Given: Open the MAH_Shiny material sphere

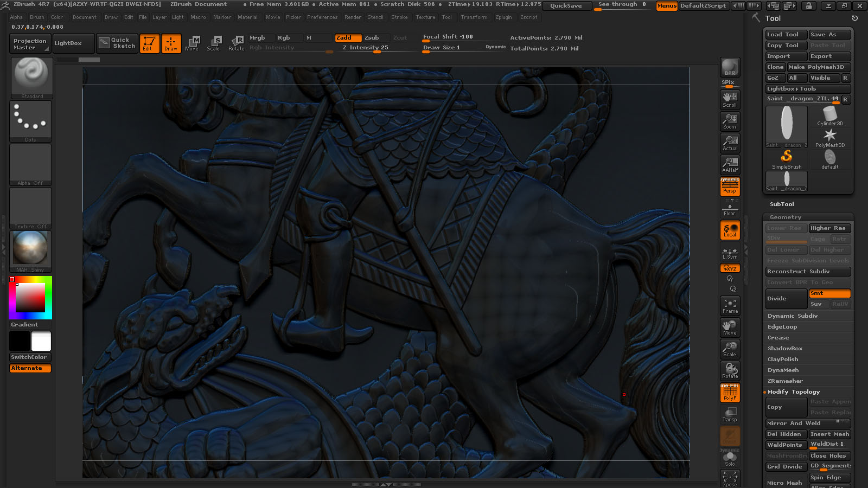Looking at the screenshot, I should [x=30, y=252].
